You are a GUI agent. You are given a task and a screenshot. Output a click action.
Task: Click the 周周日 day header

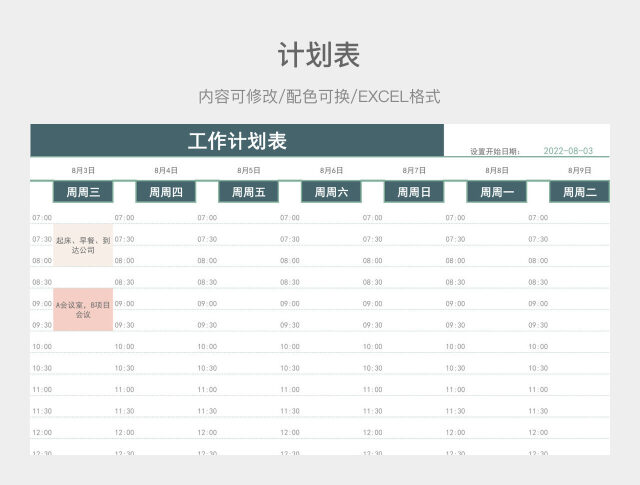click(414, 192)
